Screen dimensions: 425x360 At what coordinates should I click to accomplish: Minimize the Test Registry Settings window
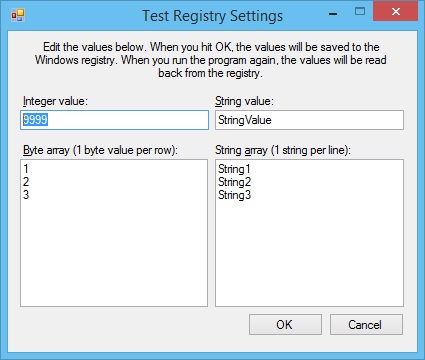pos(333,14)
